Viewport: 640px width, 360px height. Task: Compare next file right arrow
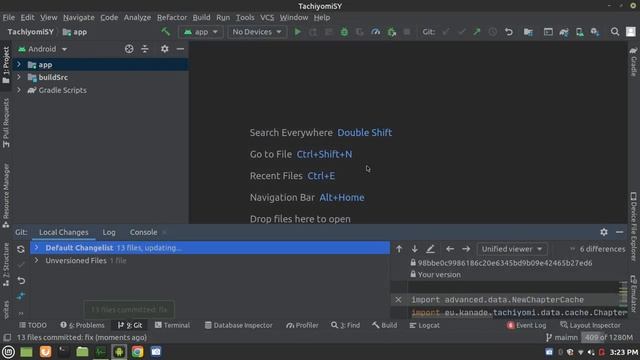point(466,249)
